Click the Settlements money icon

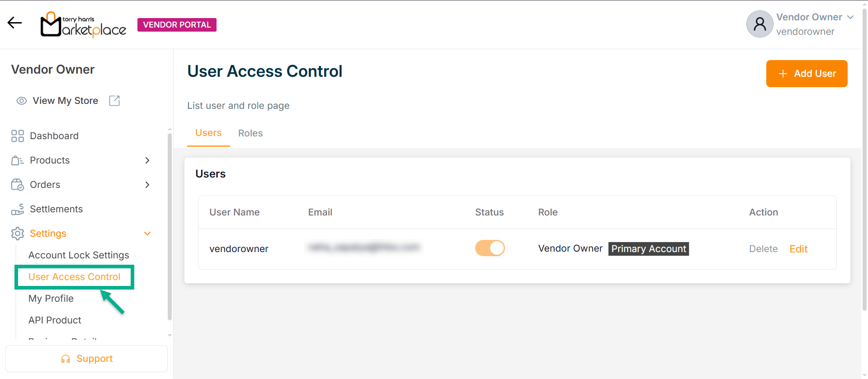[18, 209]
